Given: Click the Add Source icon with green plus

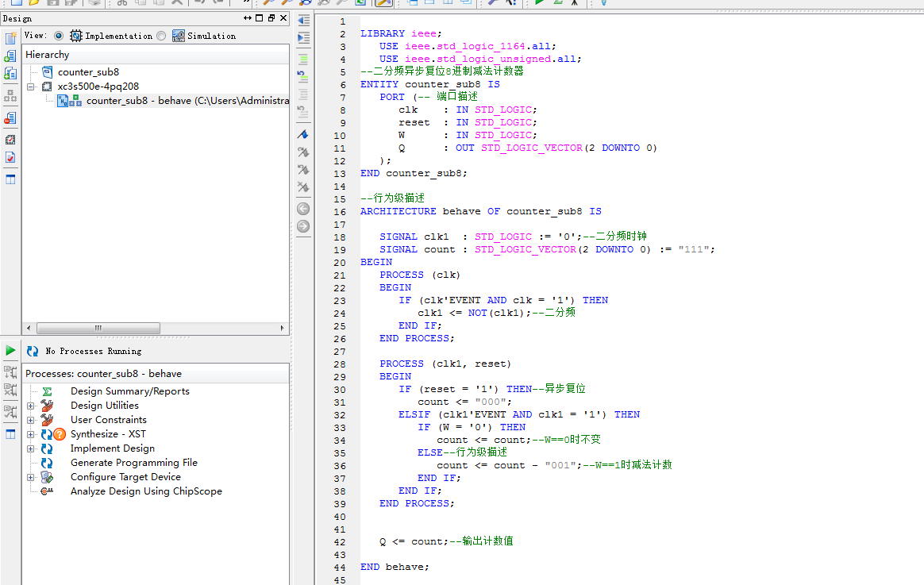Looking at the screenshot, I should pos(10,56).
